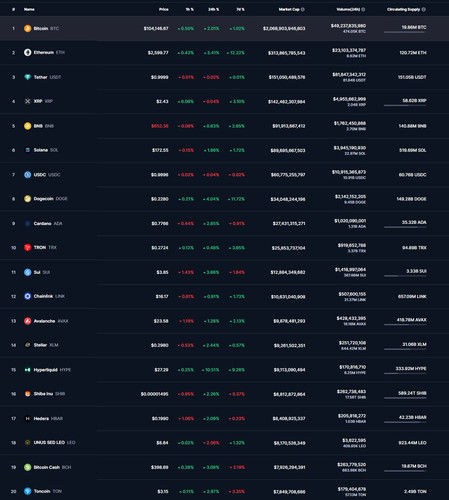The image size is (449, 500).
Task: Click XRP circulating supply progress bar
Action: (405, 105)
